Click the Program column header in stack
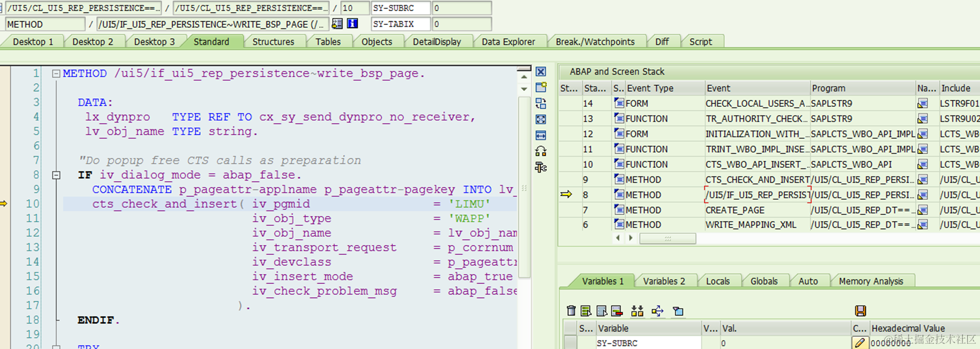980x349 pixels. point(862,88)
